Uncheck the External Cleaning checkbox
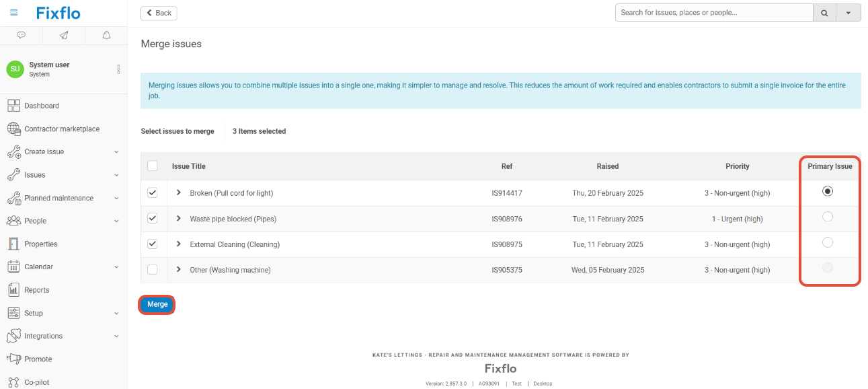The image size is (868, 389). tap(152, 244)
